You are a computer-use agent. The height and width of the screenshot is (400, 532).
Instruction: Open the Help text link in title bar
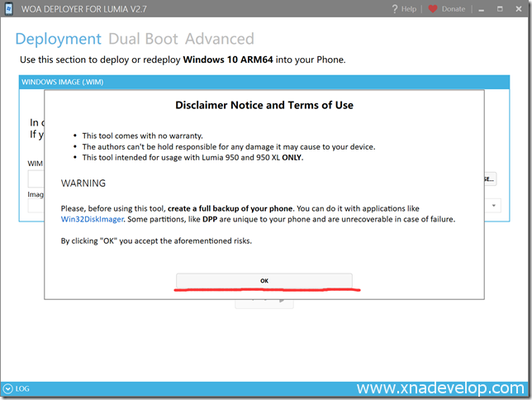(x=409, y=9)
